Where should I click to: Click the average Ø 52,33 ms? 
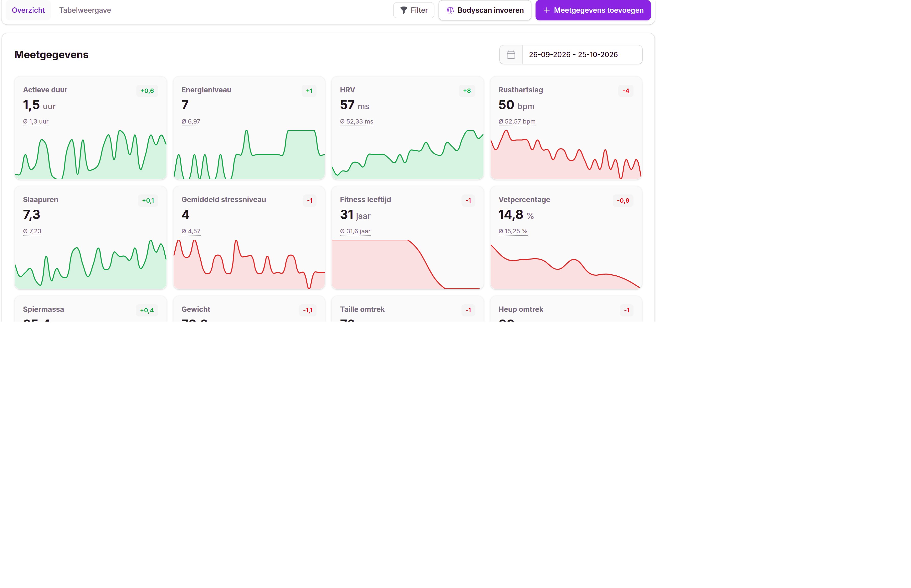356,121
